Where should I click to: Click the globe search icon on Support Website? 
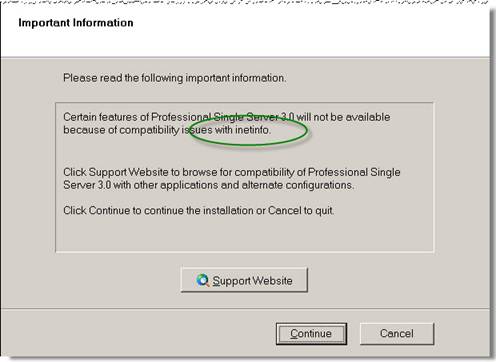click(x=202, y=280)
